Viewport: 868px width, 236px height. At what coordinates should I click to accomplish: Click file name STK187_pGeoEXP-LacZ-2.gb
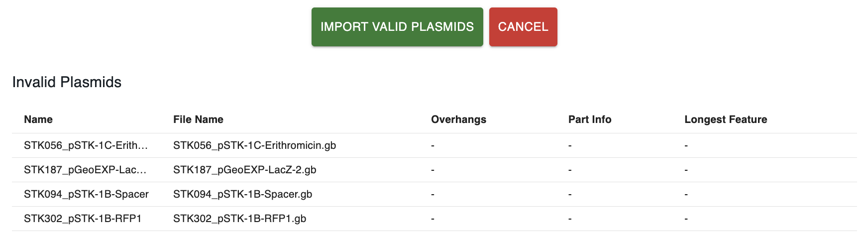244,170
